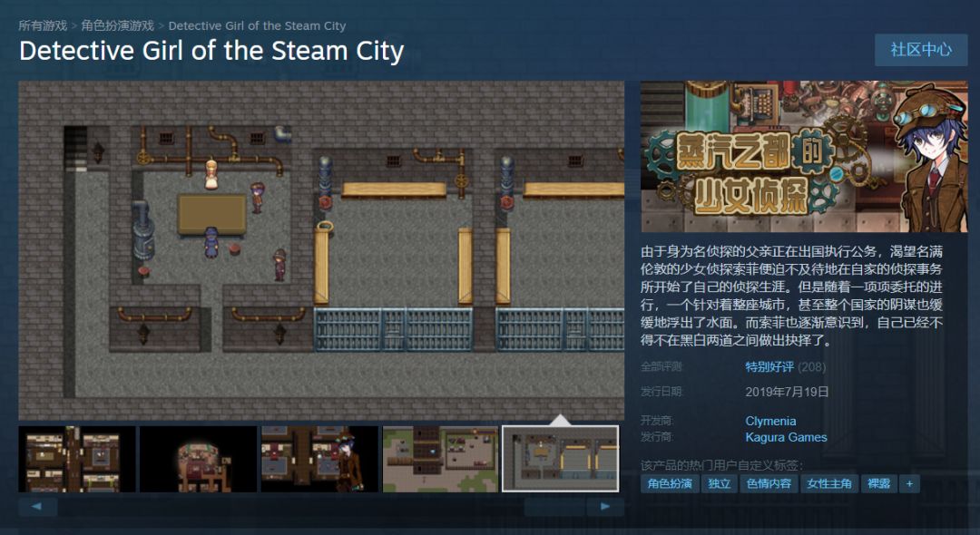Open the 特别好评 reviews summary
The height and width of the screenshot is (535, 980).
(769, 366)
